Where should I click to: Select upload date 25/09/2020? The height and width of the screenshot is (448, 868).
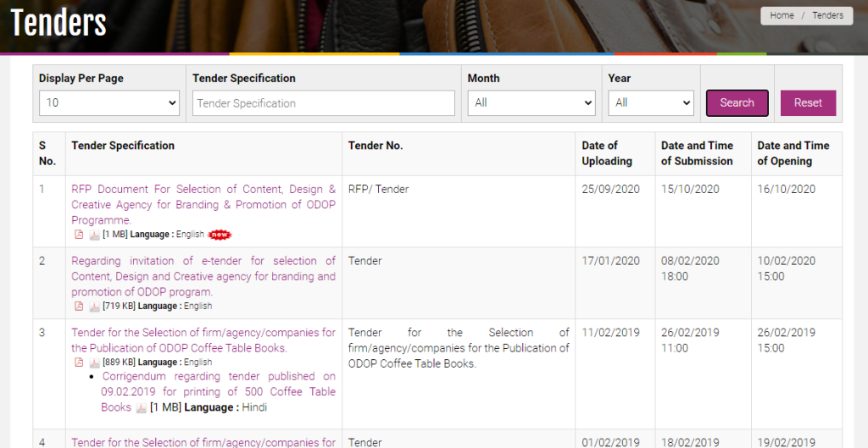click(610, 189)
